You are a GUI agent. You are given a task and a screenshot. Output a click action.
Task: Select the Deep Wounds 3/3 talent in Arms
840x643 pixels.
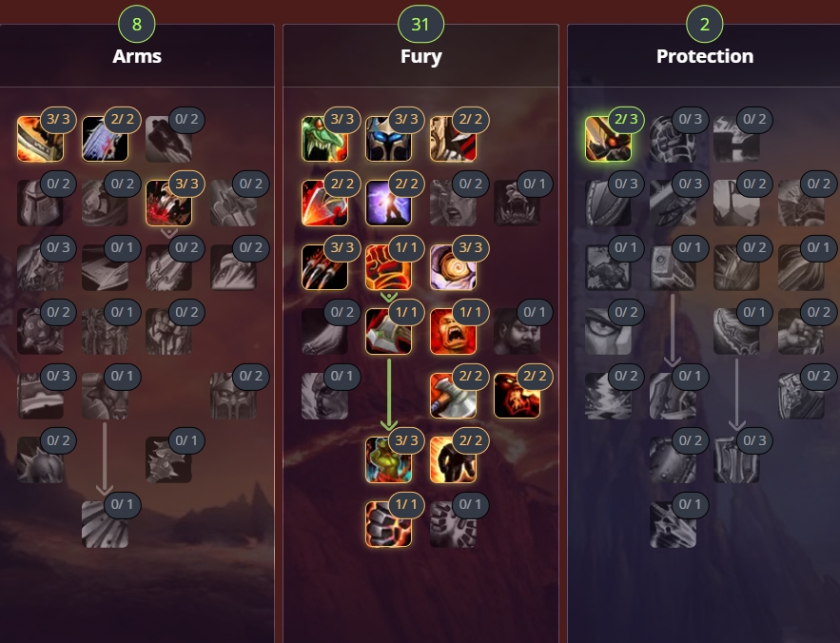coord(168,203)
